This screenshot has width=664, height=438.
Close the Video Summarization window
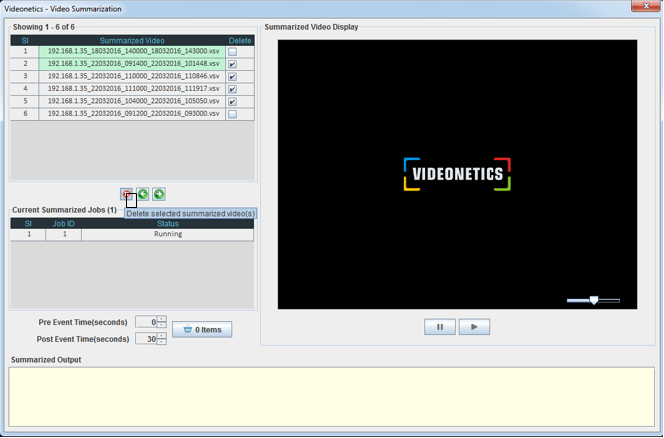pos(646,6)
